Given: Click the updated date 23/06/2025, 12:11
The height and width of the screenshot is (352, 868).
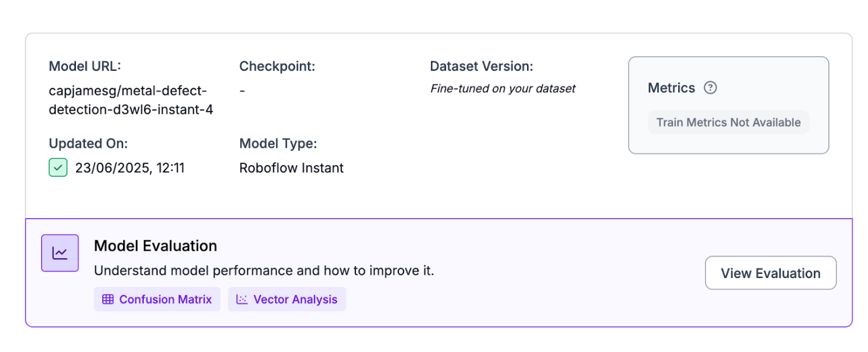Looking at the screenshot, I should coord(130,168).
